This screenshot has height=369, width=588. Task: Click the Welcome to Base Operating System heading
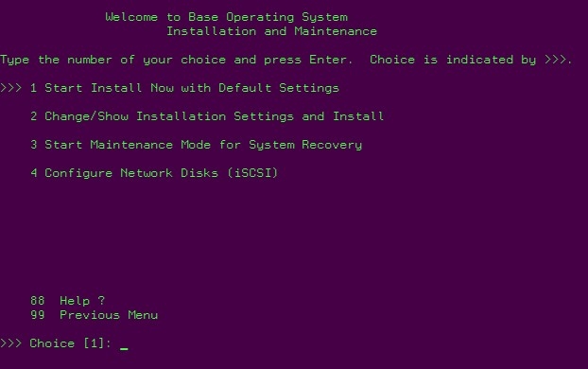pos(227,17)
